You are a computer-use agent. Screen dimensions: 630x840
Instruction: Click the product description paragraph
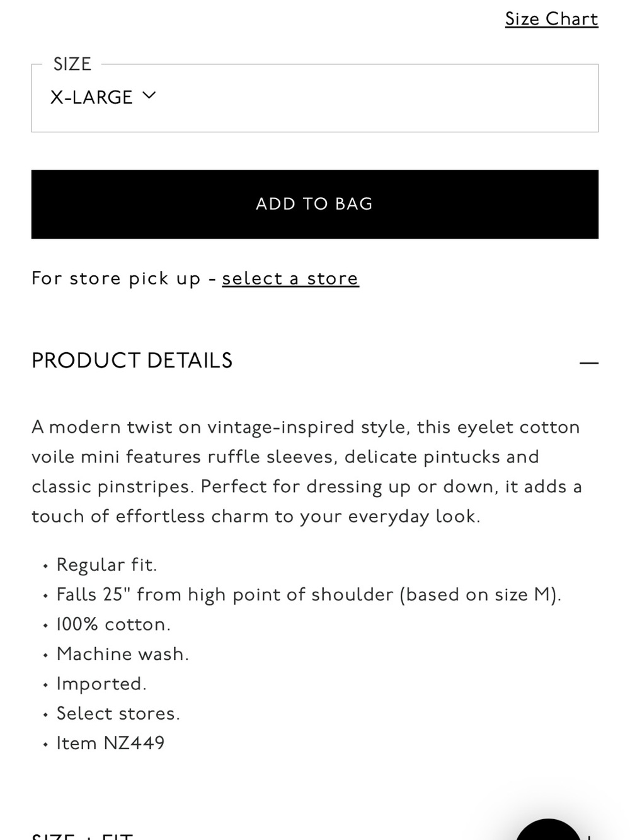[x=307, y=472]
